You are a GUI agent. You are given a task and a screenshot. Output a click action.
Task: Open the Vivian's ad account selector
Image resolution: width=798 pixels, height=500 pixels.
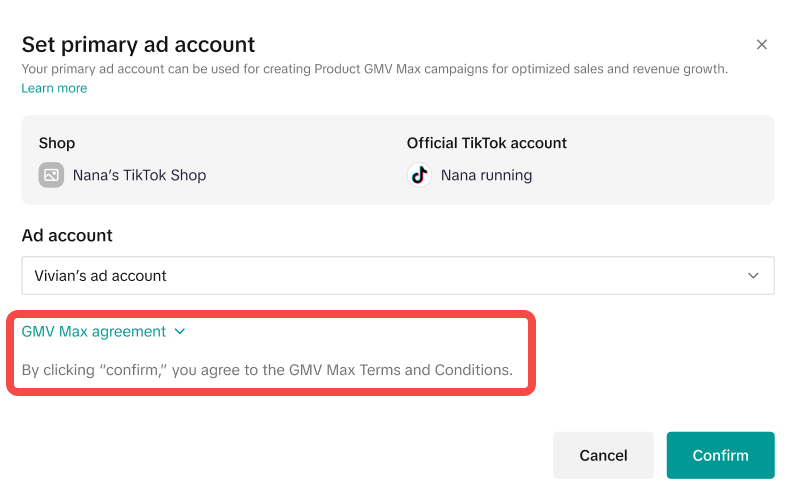tap(397, 276)
